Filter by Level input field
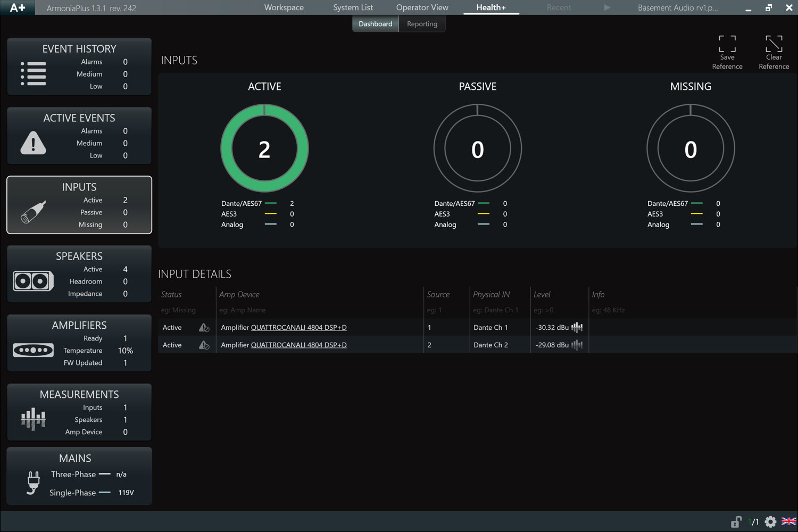 click(560, 310)
